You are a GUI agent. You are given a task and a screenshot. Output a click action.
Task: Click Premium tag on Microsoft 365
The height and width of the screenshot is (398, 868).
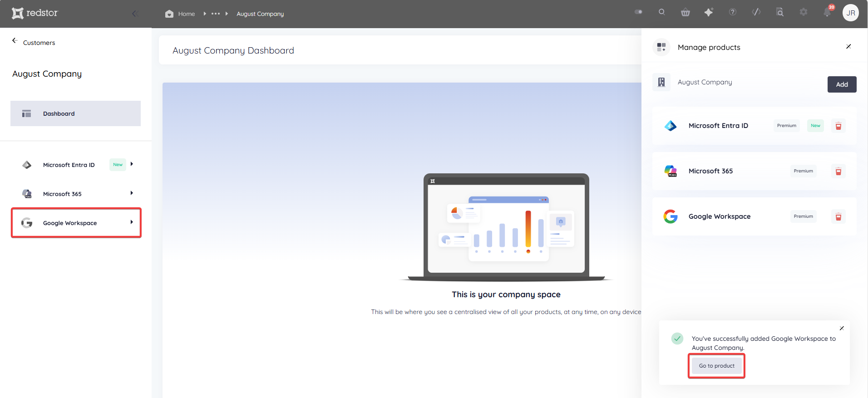803,171
